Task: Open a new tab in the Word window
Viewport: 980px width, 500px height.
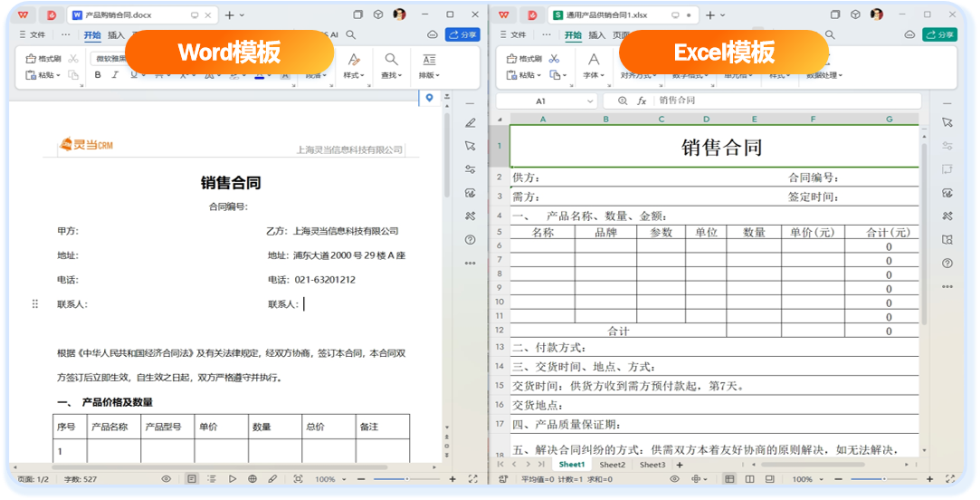Action: [x=229, y=15]
